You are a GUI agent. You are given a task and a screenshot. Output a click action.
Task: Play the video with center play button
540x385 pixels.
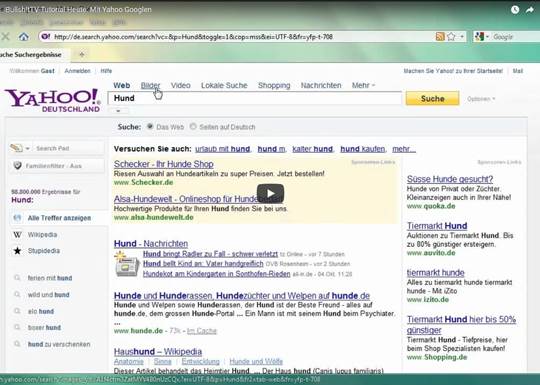[x=270, y=194]
